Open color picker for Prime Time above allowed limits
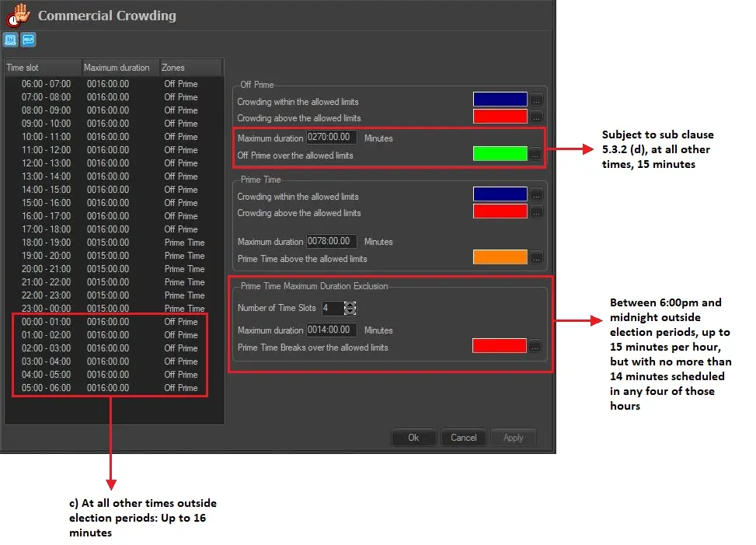 536,257
